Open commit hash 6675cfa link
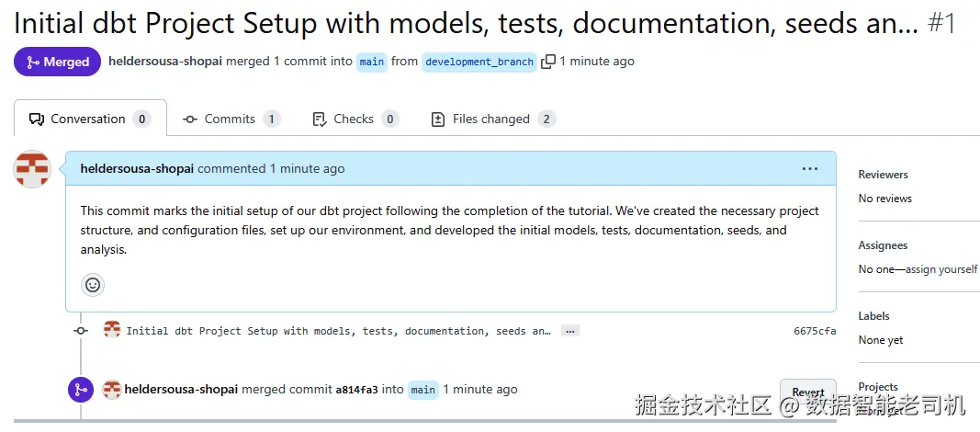 815,331
